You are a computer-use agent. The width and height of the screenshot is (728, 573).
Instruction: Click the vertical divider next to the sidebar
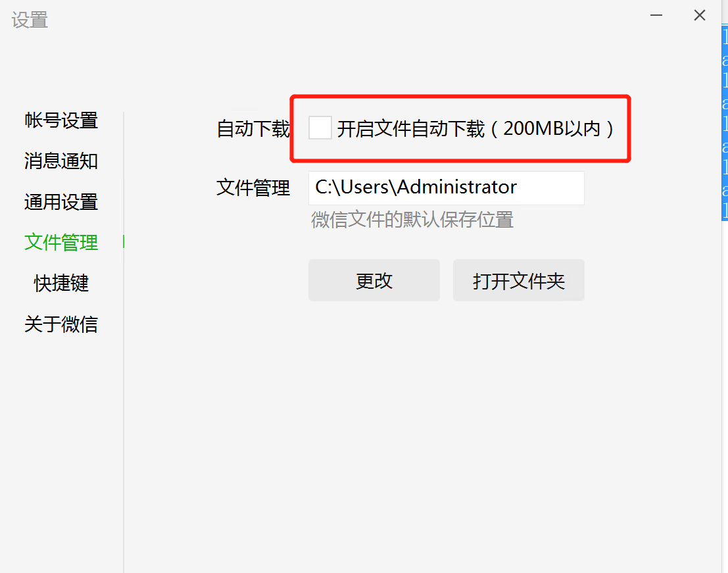point(124,342)
